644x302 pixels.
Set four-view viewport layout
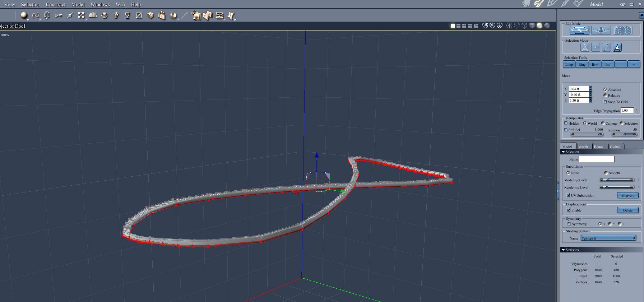tap(470, 25)
